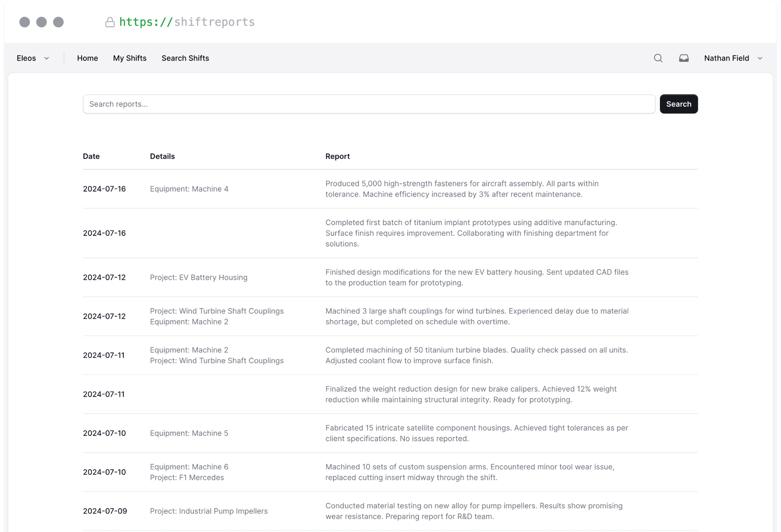Select the shiftreports URL text
Screen dimensions: 781x532
pos(187,22)
